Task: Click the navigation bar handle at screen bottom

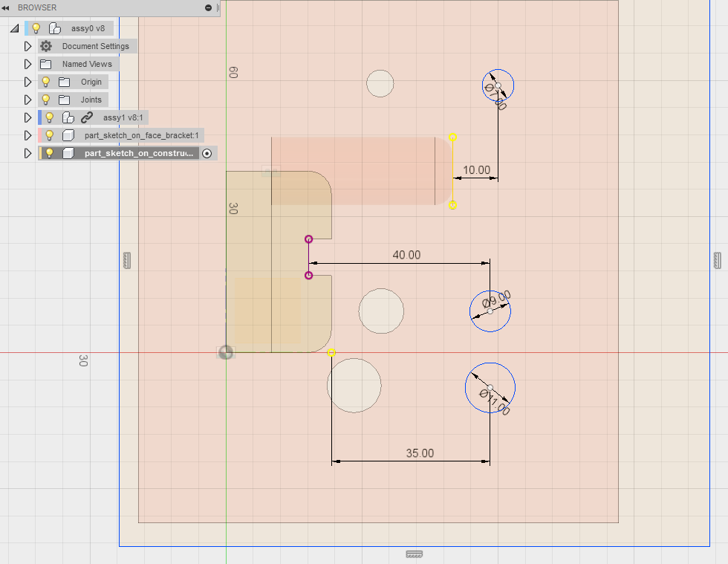Action: 414,554
